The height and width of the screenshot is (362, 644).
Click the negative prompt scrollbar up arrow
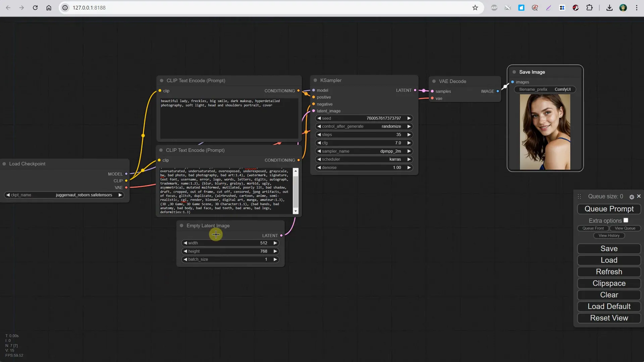296,171
